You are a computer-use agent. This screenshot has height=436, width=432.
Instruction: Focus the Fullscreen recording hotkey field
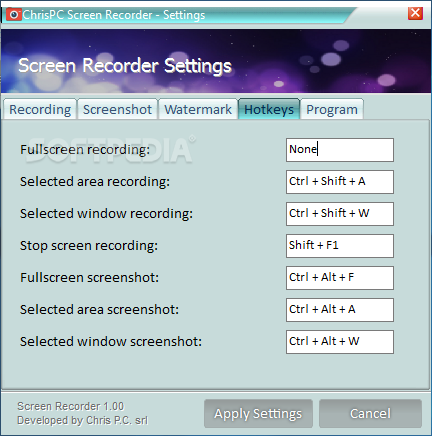(340, 150)
